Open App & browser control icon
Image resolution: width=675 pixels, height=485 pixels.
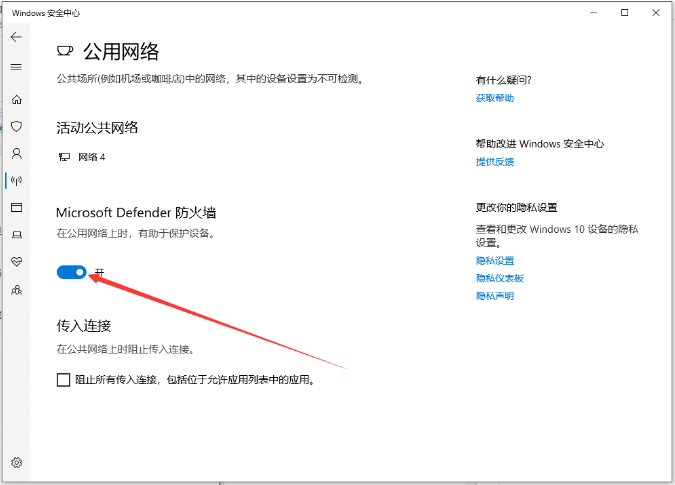(16, 208)
